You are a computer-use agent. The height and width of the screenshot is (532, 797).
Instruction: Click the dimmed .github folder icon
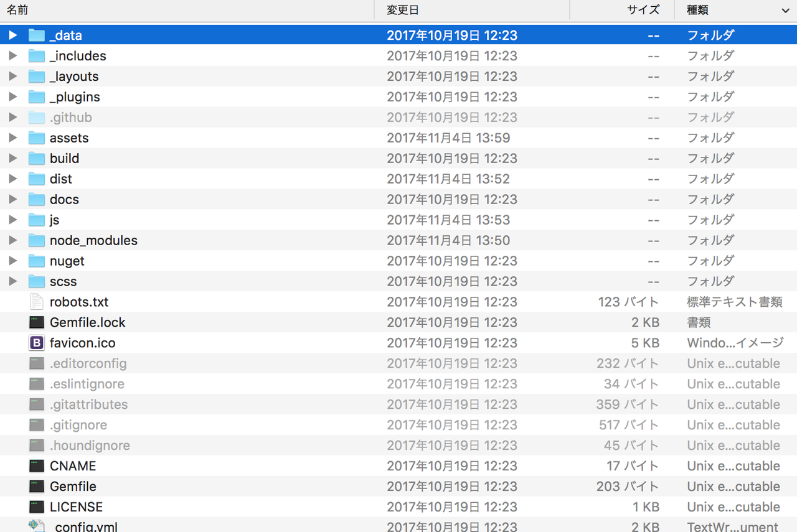click(x=37, y=118)
